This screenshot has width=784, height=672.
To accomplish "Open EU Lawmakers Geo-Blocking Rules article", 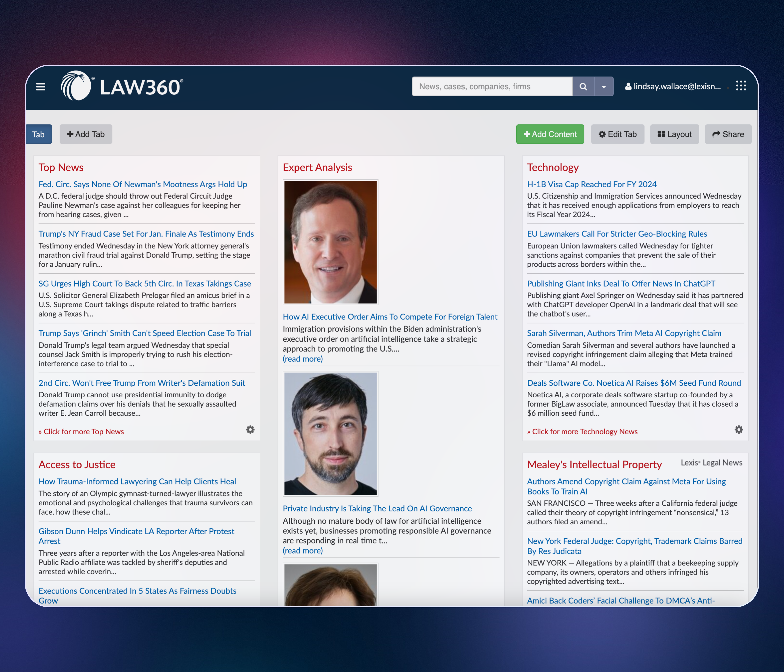I will [x=617, y=234].
